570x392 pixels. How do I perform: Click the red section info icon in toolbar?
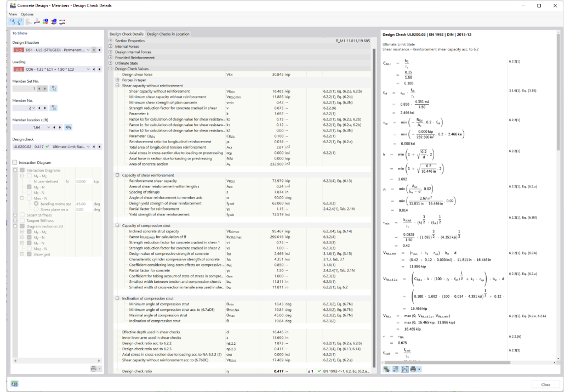[54, 22]
